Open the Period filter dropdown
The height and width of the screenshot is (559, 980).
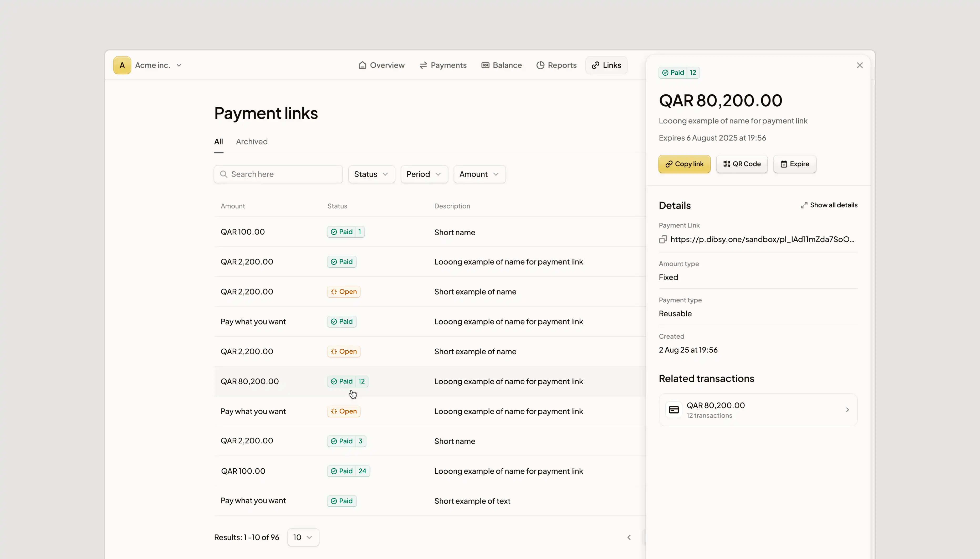(424, 174)
